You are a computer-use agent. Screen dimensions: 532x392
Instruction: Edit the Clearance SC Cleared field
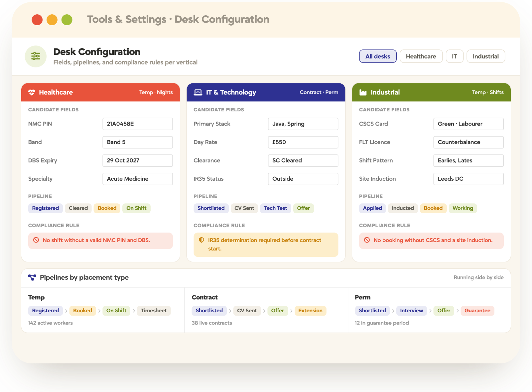pyautogui.click(x=303, y=160)
